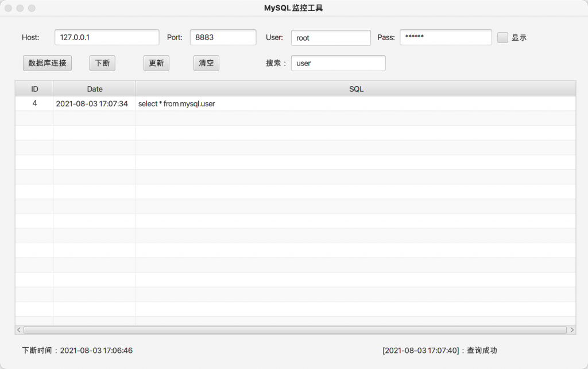The width and height of the screenshot is (588, 369).
Task: Click the Port: label
Action: coord(175,37)
